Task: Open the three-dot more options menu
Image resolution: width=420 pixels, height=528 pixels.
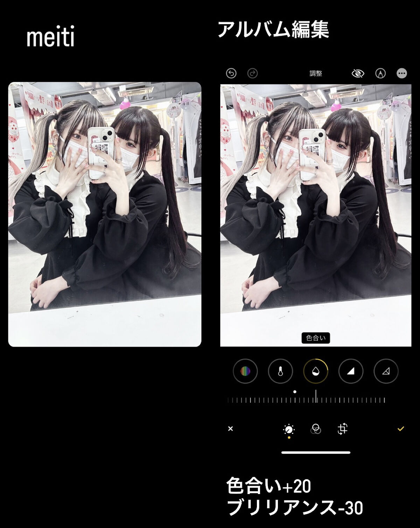Action: point(402,73)
